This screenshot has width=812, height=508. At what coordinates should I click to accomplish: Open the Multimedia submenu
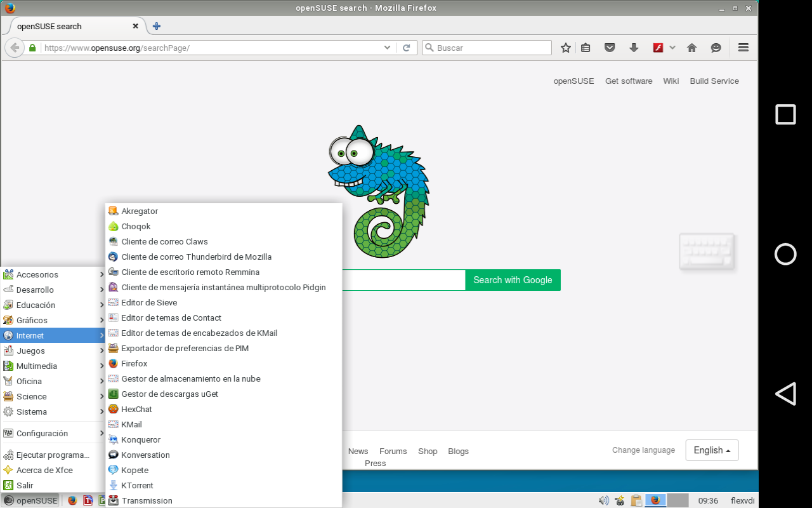click(x=53, y=366)
